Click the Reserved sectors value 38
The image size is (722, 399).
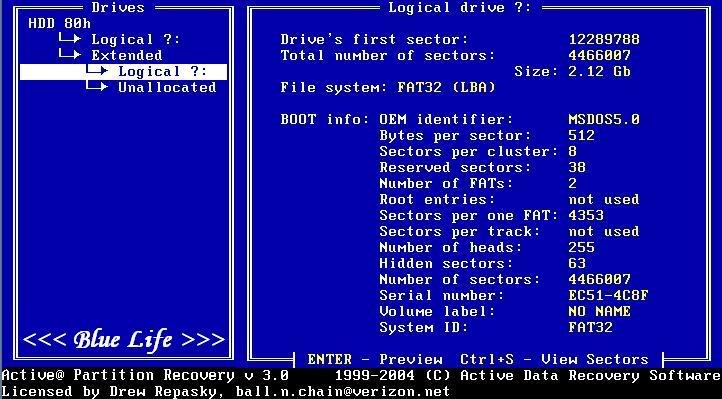click(577, 168)
